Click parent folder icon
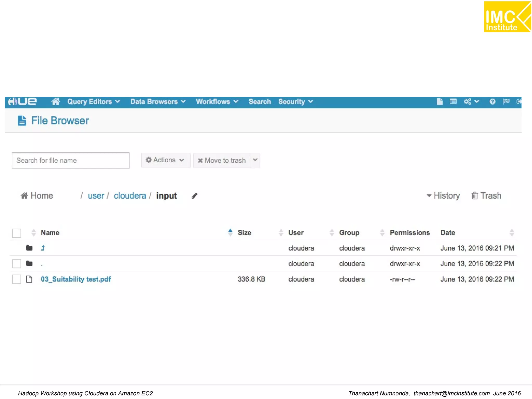This screenshot has width=532, height=399. [29, 248]
